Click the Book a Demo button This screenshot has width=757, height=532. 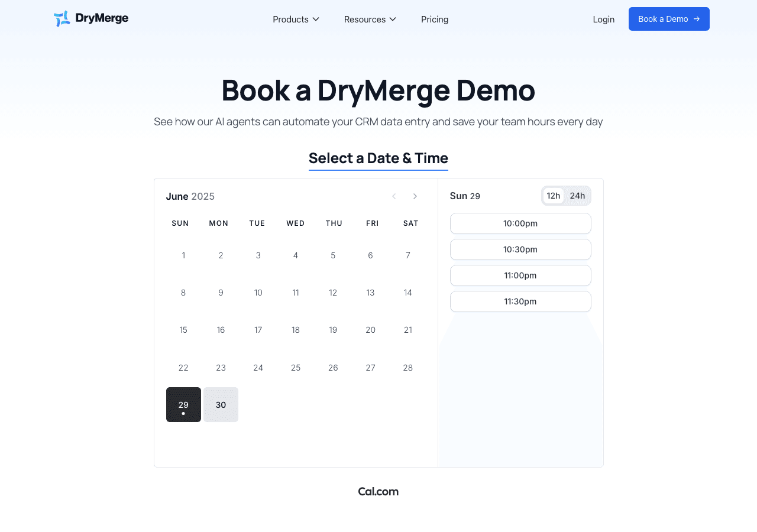(669, 19)
